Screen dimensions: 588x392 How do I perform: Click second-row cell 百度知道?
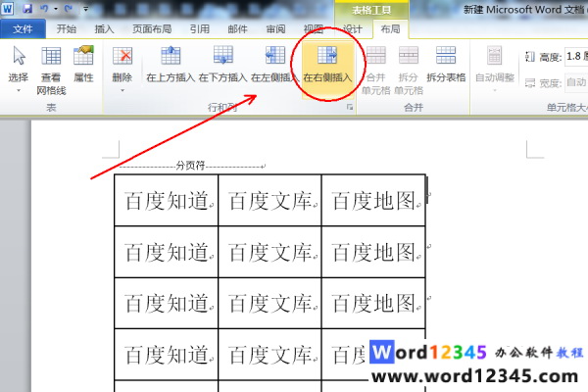tap(167, 252)
